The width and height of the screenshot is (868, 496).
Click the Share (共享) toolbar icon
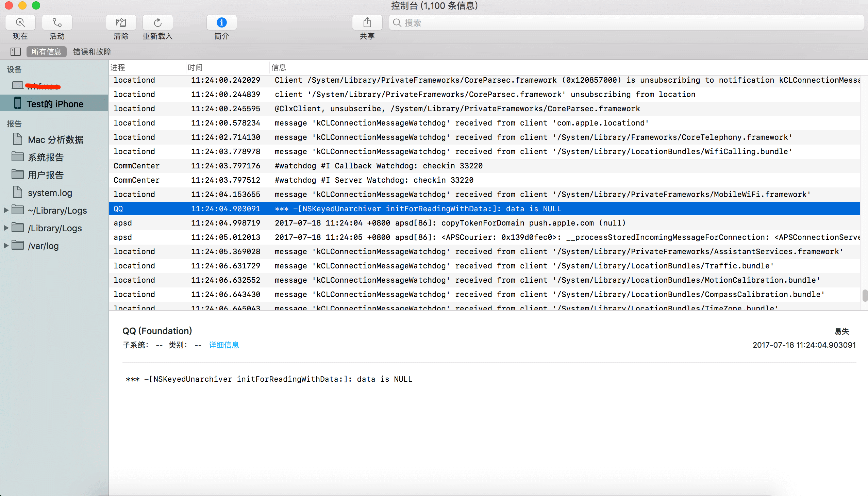(367, 23)
